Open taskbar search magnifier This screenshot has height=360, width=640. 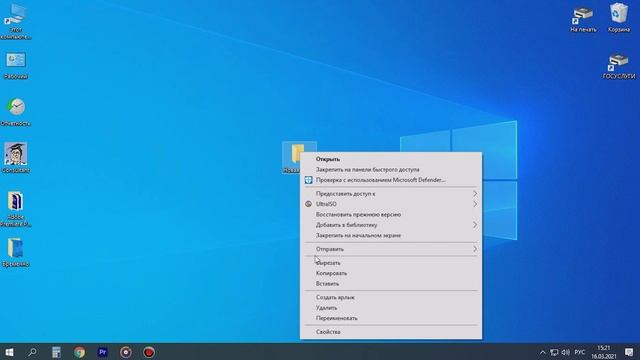(32, 352)
